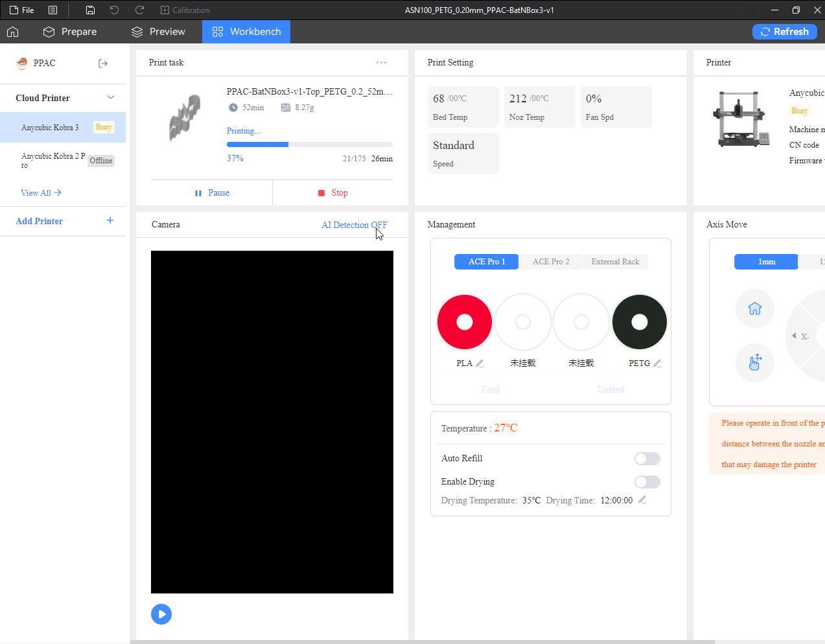This screenshot has height=644, width=825.
Task: Open the three-dot menu in Print task
Action: [381, 62]
